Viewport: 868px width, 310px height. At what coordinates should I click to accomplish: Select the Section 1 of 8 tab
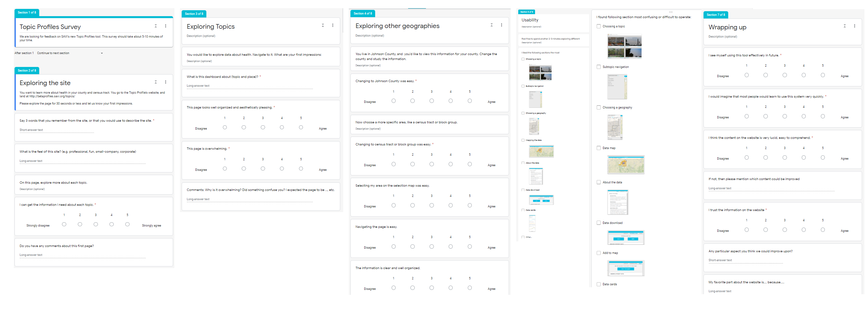27,13
